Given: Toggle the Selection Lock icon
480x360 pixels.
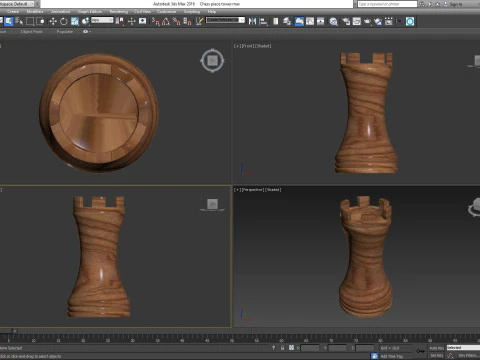Looking at the screenshot, I should (x=282, y=348).
